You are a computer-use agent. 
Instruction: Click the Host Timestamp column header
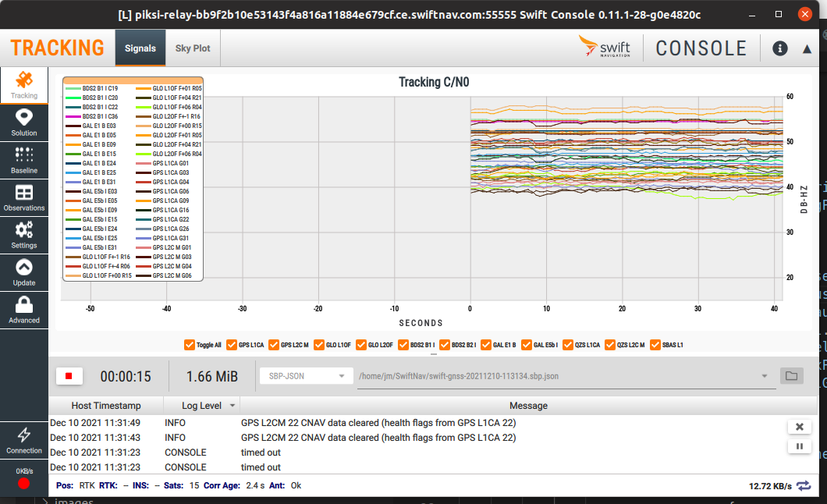pyautogui.click(x=106, y=406)
